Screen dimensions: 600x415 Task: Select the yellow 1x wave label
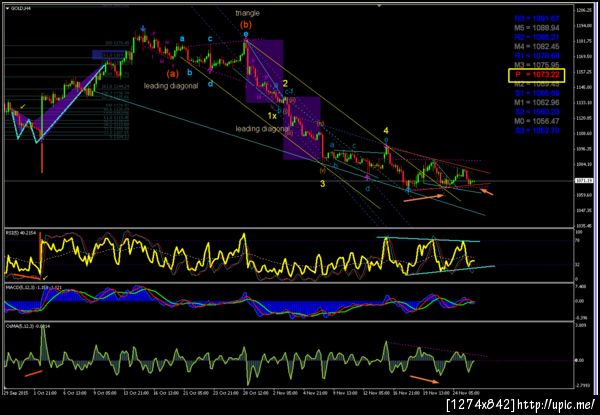tap(272, 116)
